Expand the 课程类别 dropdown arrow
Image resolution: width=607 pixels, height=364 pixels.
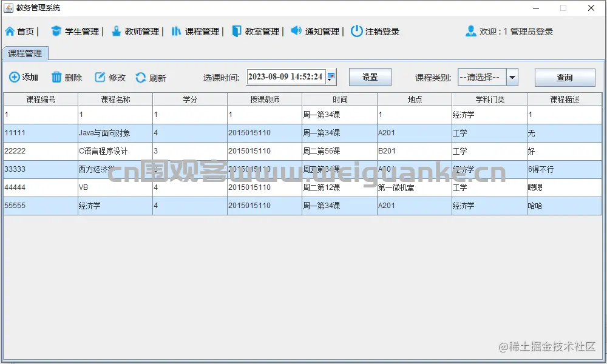pyautogui.click(x=512, y=77)
